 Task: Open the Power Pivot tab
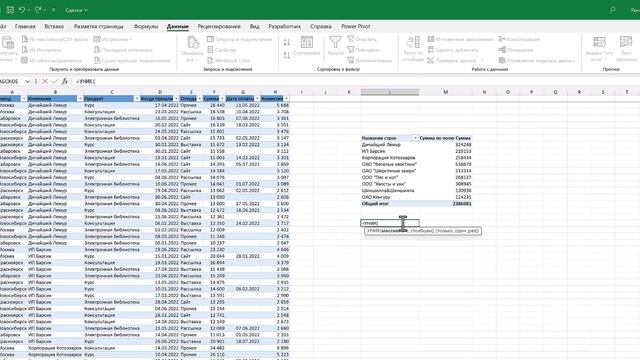pyautogui.click(x=356, y=26)
